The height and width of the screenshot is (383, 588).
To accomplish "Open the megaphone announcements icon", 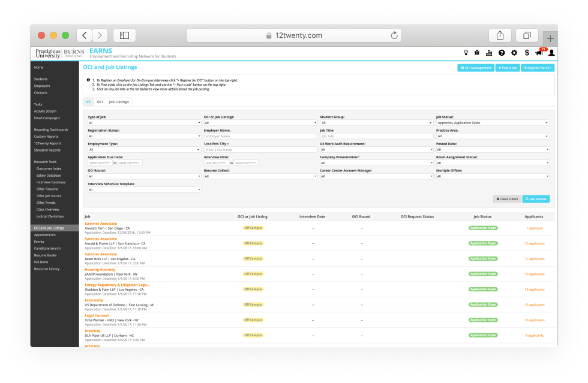I will click(540, 53).
